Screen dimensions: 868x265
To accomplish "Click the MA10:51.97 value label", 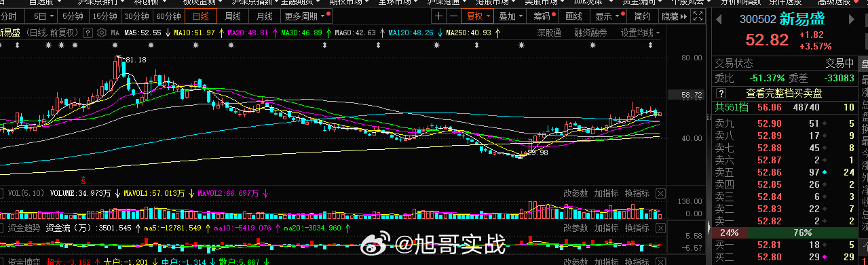I will coord(195,33).
